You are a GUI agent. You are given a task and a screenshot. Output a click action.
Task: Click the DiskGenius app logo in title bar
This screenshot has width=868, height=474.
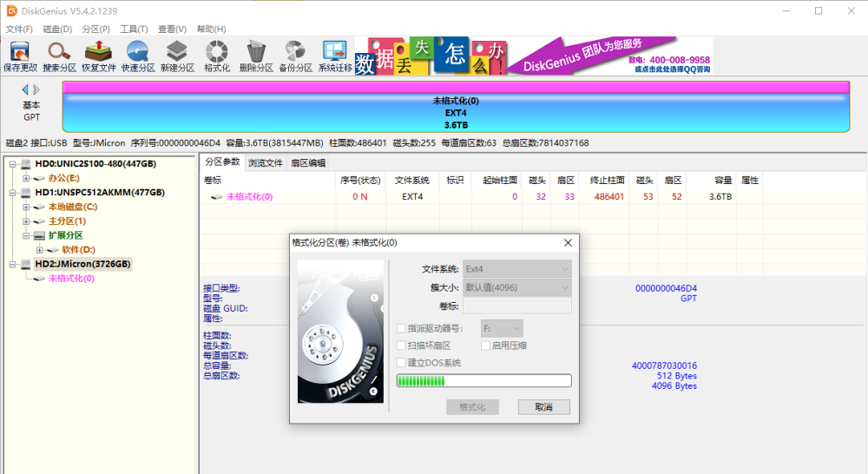[11, 10]
